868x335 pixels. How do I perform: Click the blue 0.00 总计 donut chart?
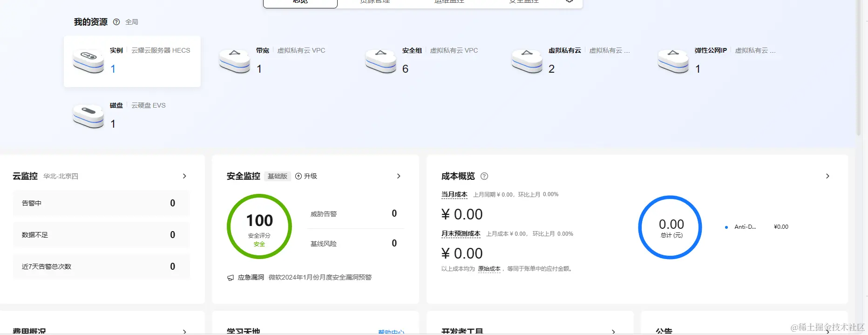(670, 227)
